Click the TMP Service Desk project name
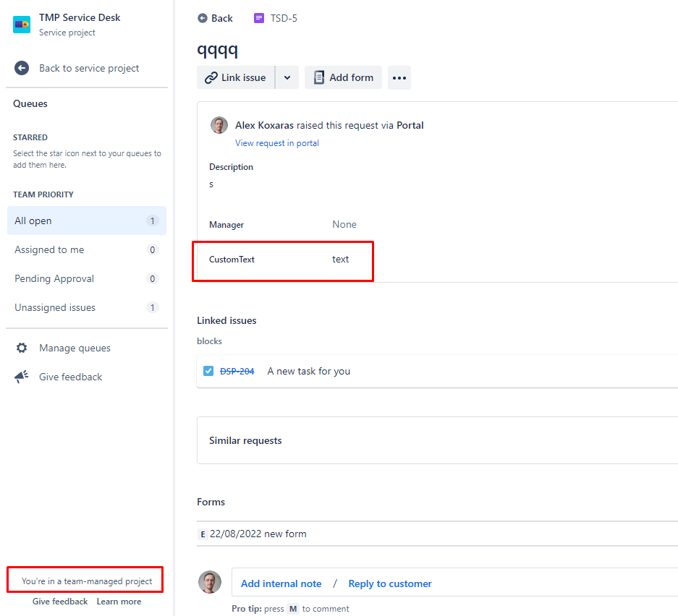This screenshot has width=678, height=616. coord(80,17)
